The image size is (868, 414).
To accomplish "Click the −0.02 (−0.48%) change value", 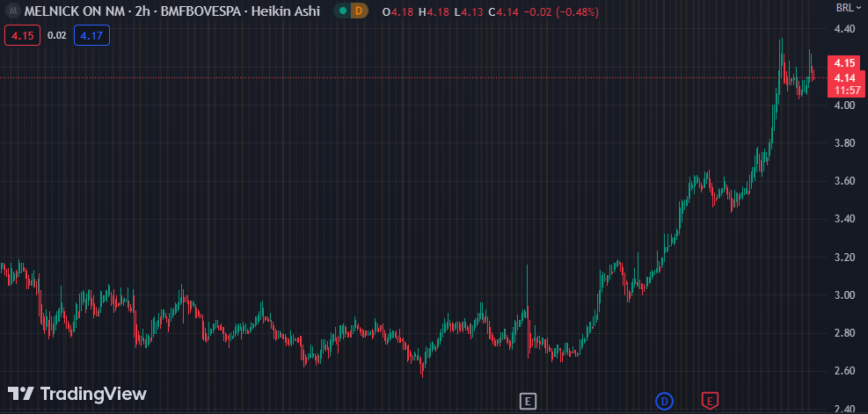I will (560, 11).
